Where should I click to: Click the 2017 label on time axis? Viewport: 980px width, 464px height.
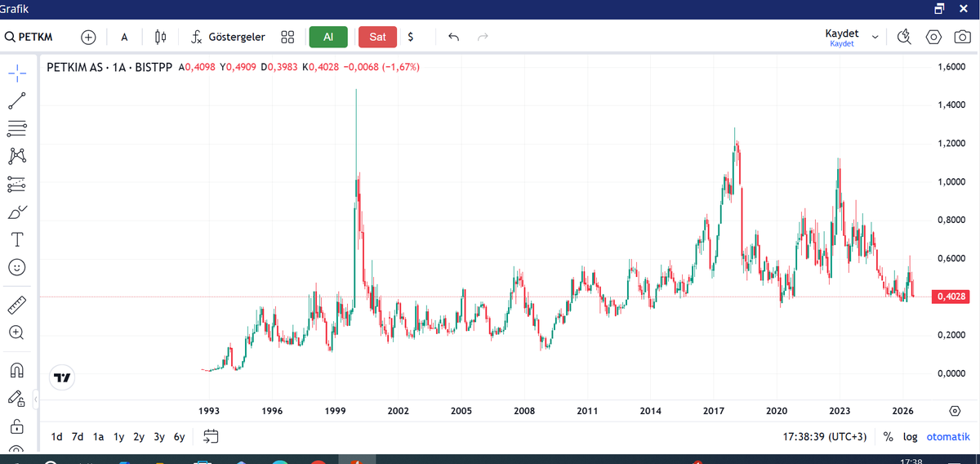pos(713,410)
